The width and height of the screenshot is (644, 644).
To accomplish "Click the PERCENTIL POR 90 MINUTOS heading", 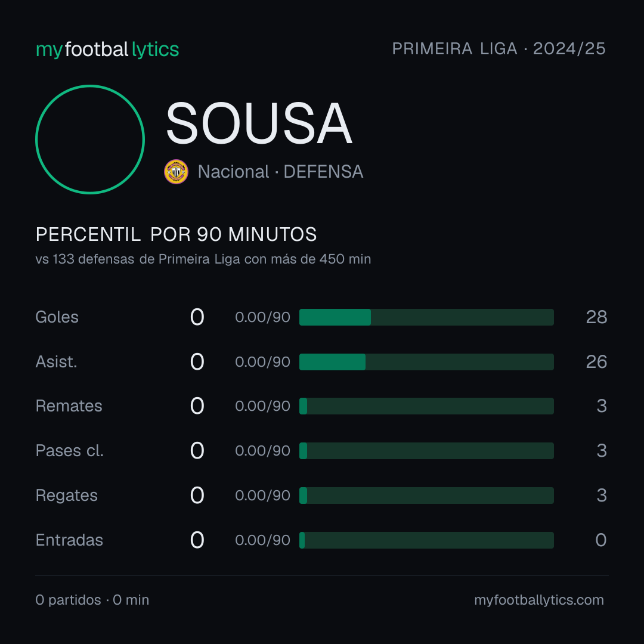I will tap(176, 234).
